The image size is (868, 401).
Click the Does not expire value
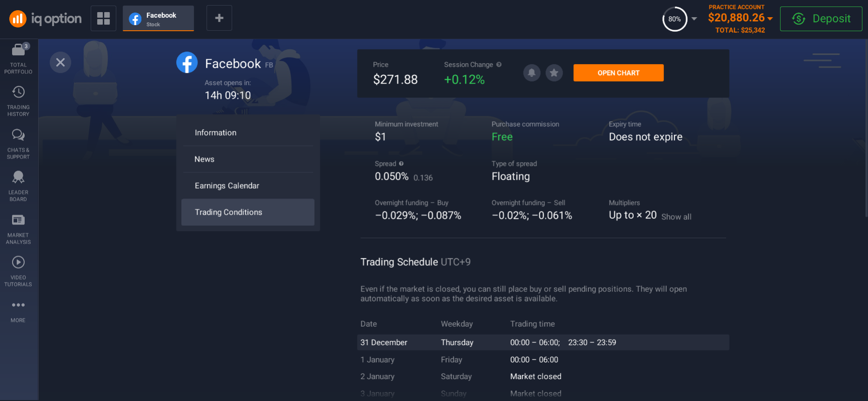646,137
